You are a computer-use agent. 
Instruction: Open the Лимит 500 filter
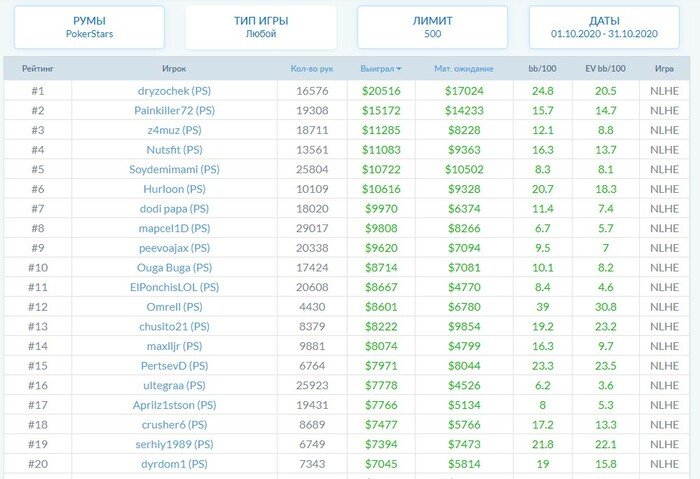coord(432,27)
